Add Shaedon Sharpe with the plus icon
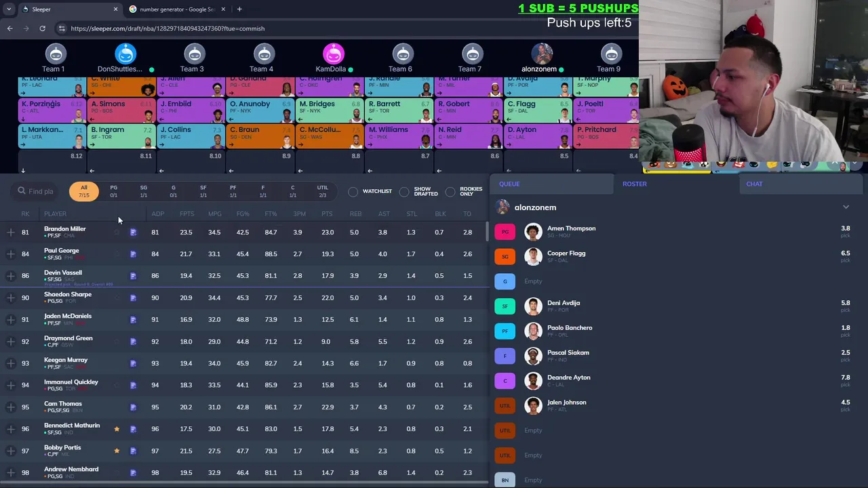Image resolution: width=868 pixels, height=488 pixels. click(11, 298)
